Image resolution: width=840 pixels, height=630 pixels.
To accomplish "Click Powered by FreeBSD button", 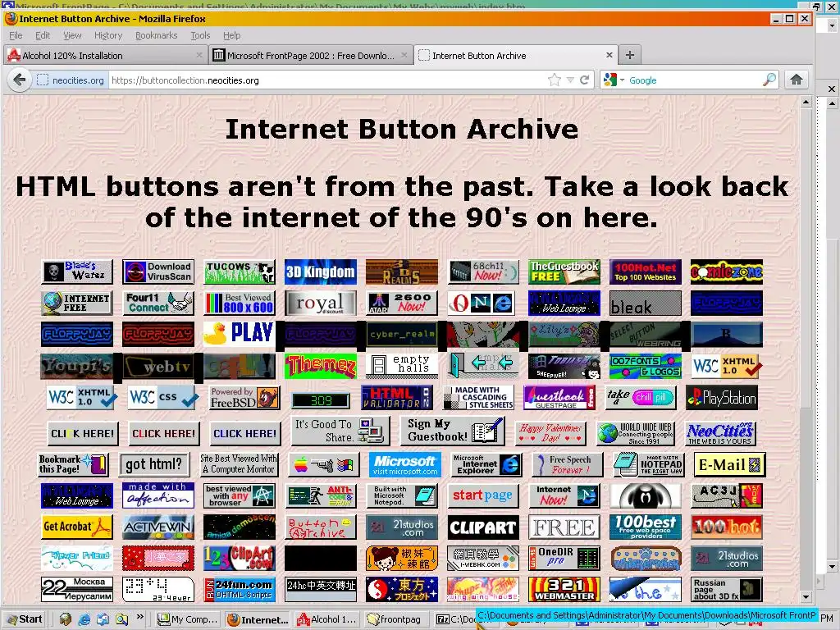I will tap(244, 398).
